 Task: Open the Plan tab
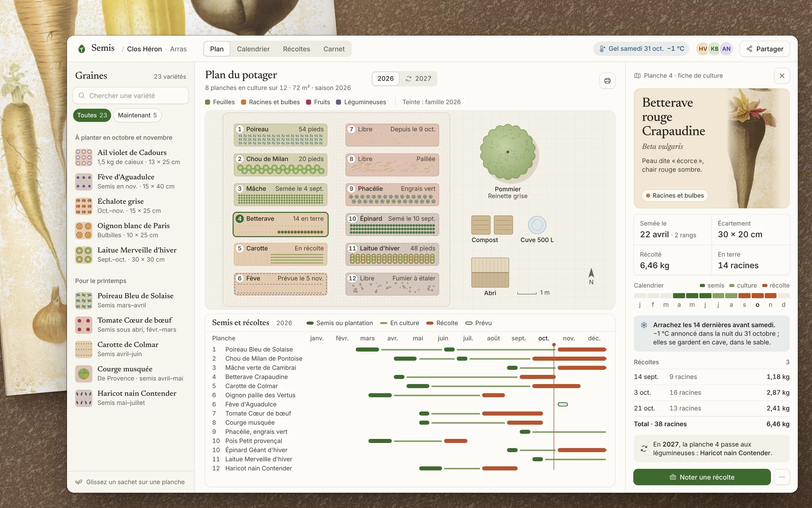click(x=217, y=49)
